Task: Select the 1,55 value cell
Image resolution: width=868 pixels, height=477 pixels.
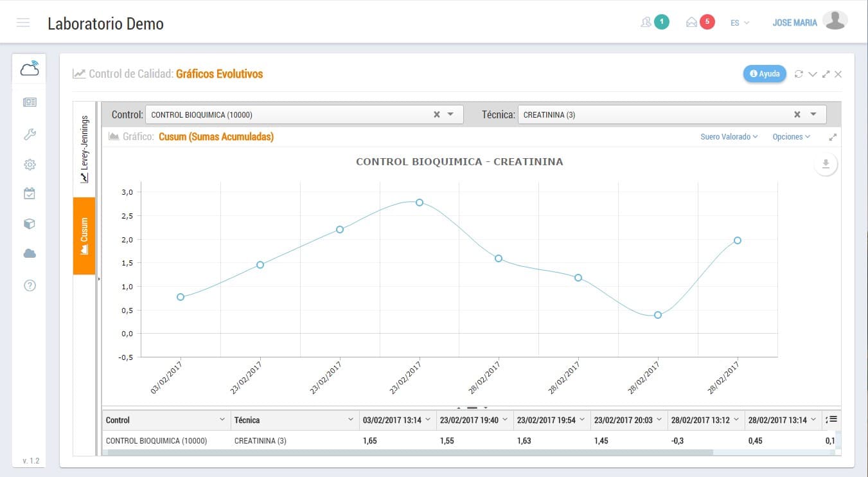Action: point(475,441)
